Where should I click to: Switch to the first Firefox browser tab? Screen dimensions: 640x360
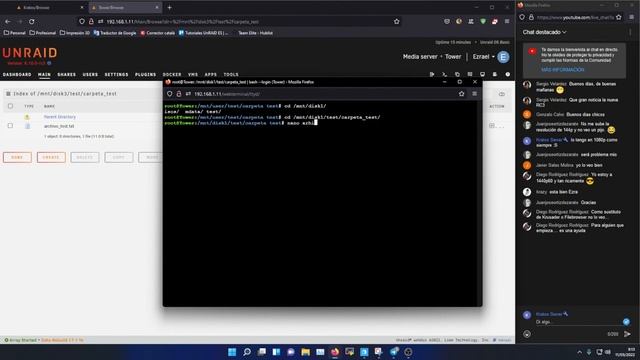pos(49,7)
